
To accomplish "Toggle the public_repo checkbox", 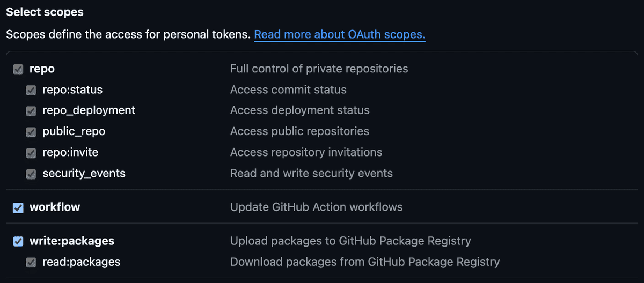I will pos(32,132).
